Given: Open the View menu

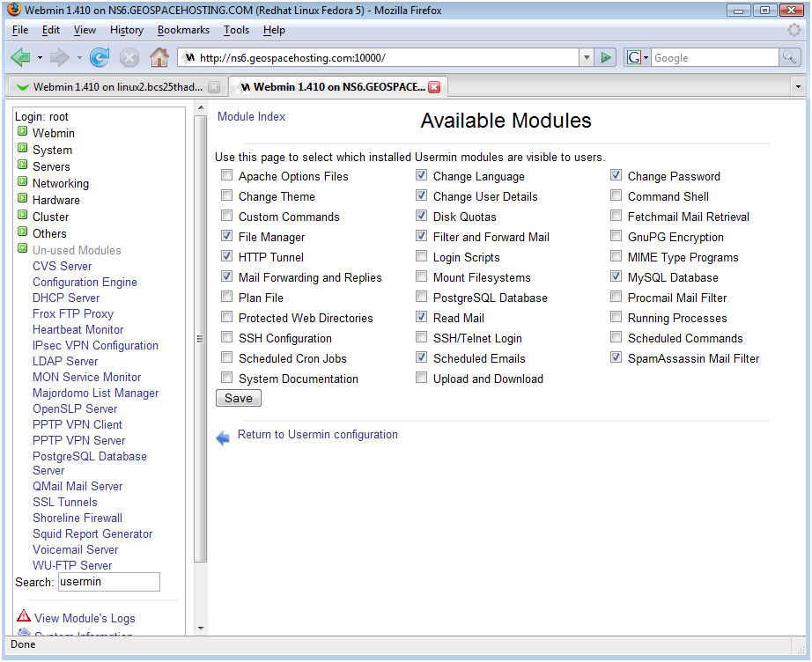Looking at the screenshot, I should tap(85, 30).
